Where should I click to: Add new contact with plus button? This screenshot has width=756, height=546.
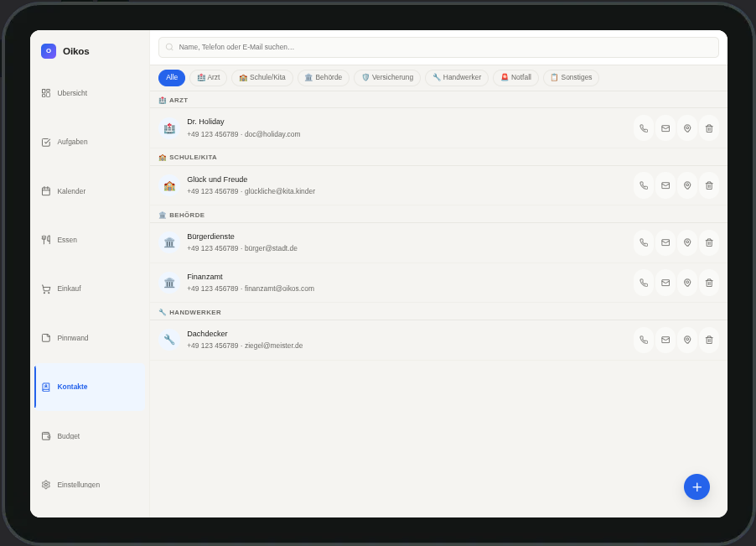coord(696,486)
